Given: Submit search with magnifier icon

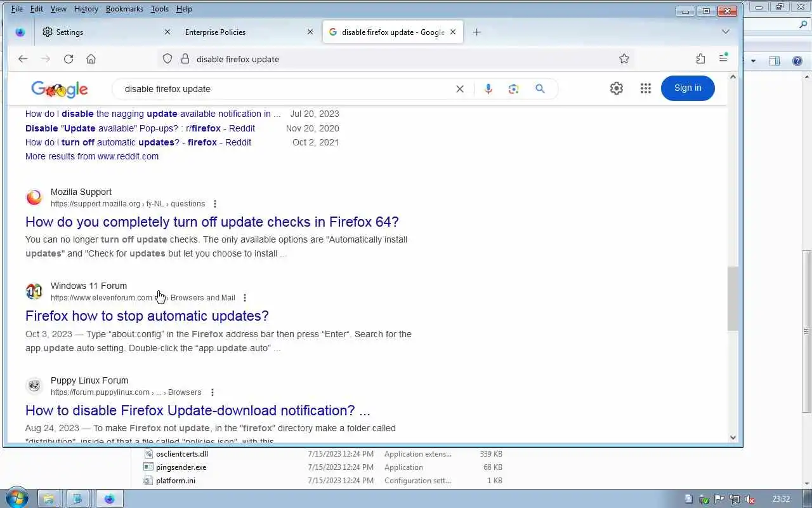Looking at the screenshot, I should (540, 89).
